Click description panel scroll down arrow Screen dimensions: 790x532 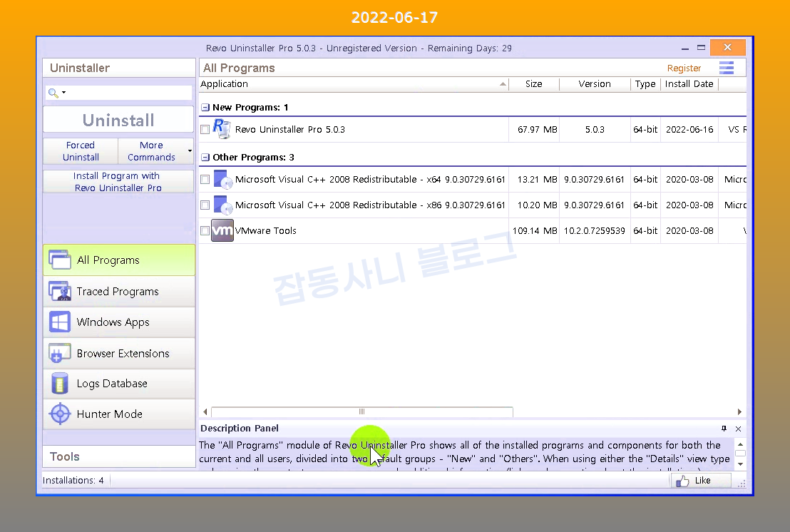(x=740, y=464)
